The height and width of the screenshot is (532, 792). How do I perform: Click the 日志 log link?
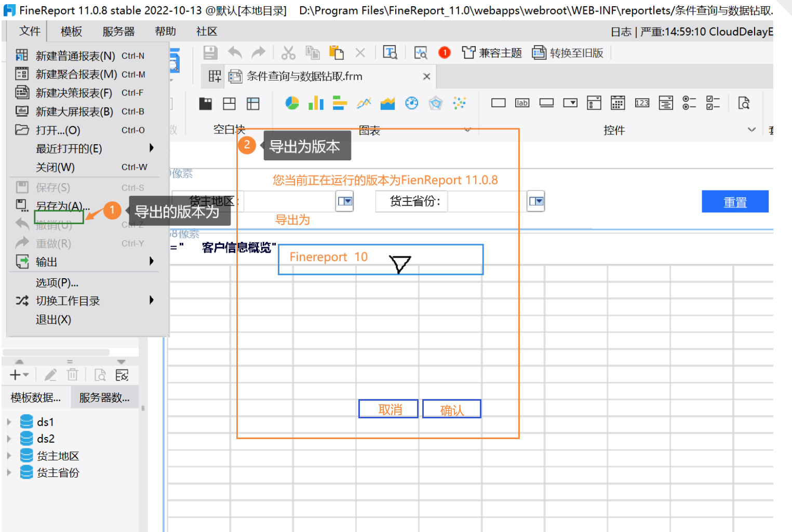(x=621, y=32)
